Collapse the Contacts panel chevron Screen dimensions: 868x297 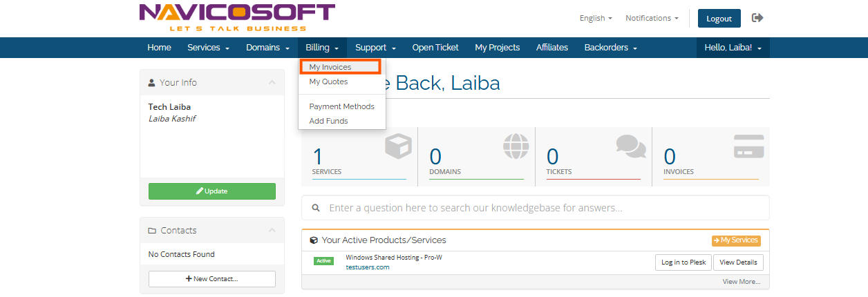[272, 231]
